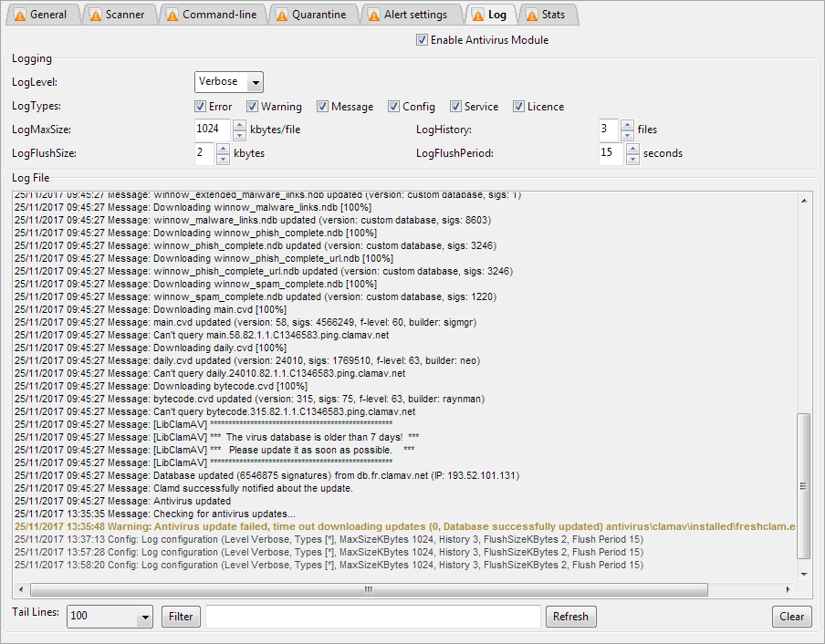Click the warning icon on Stats tab

530,15
